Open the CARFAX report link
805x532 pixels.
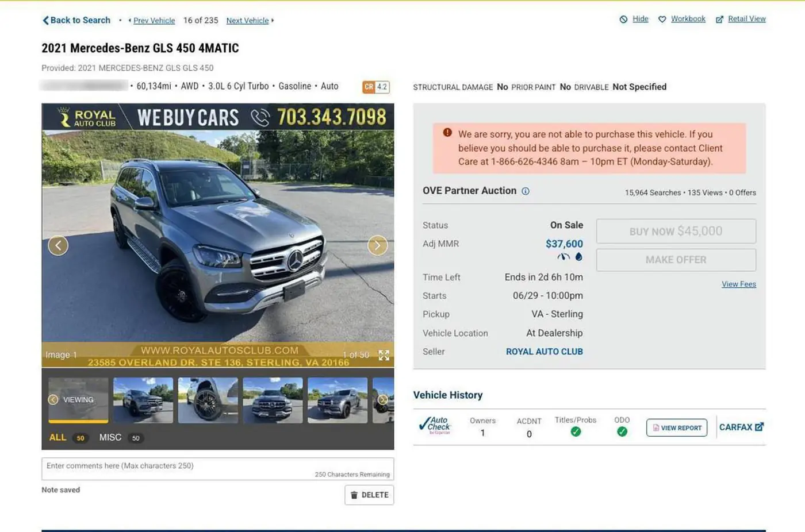click(x=741, y=427)
